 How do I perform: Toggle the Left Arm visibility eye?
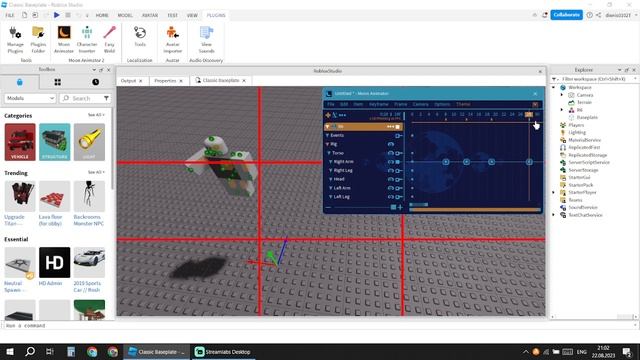coord(391,188)
